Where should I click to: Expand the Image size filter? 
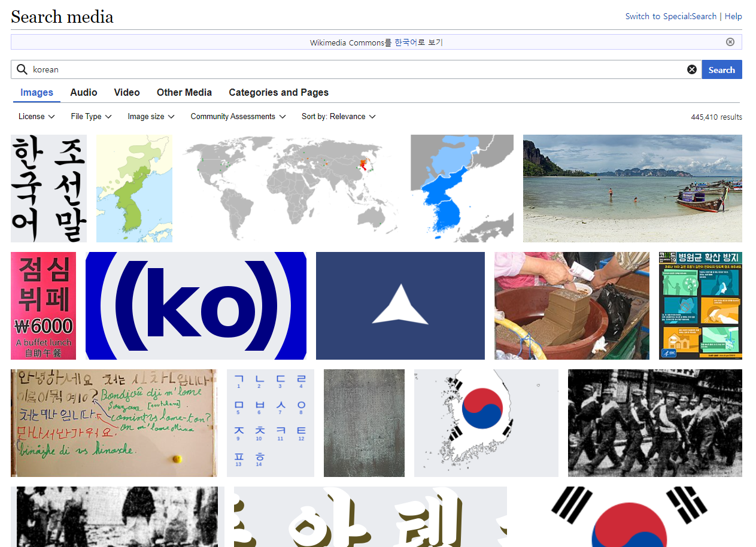coord(151,117)
